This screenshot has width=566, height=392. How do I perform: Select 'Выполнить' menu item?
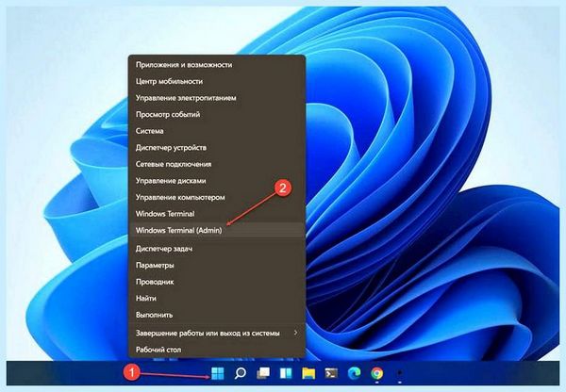[x=217, y=315]
